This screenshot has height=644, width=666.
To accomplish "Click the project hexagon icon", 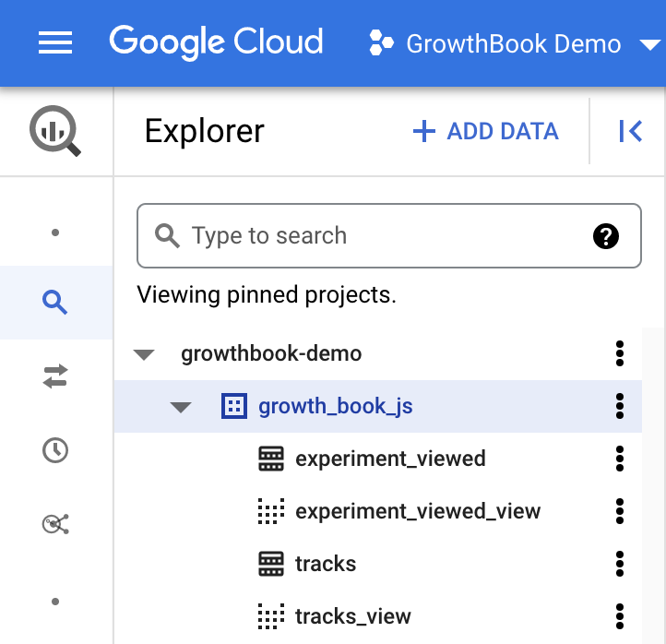I will tap(381, 42).
